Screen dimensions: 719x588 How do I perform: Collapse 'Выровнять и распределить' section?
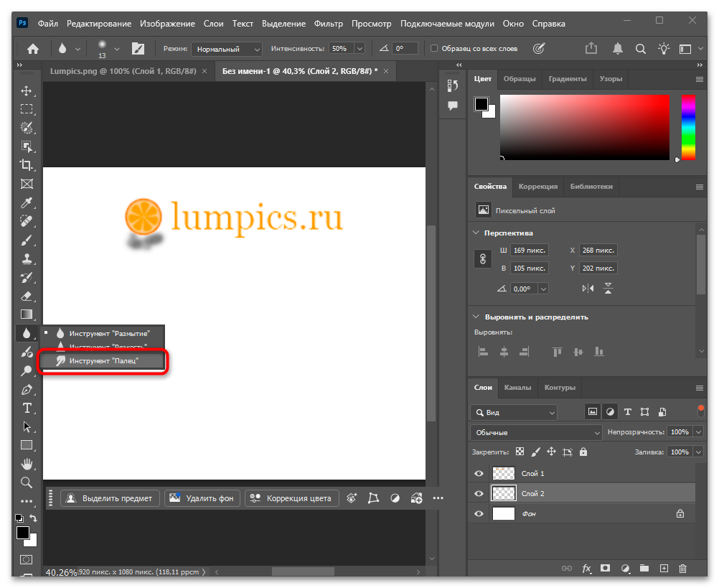[x=476, y=317]
